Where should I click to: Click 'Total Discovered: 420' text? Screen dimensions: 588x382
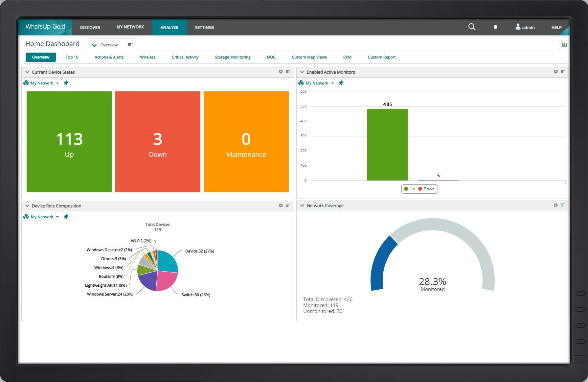(x=328, y=299)
